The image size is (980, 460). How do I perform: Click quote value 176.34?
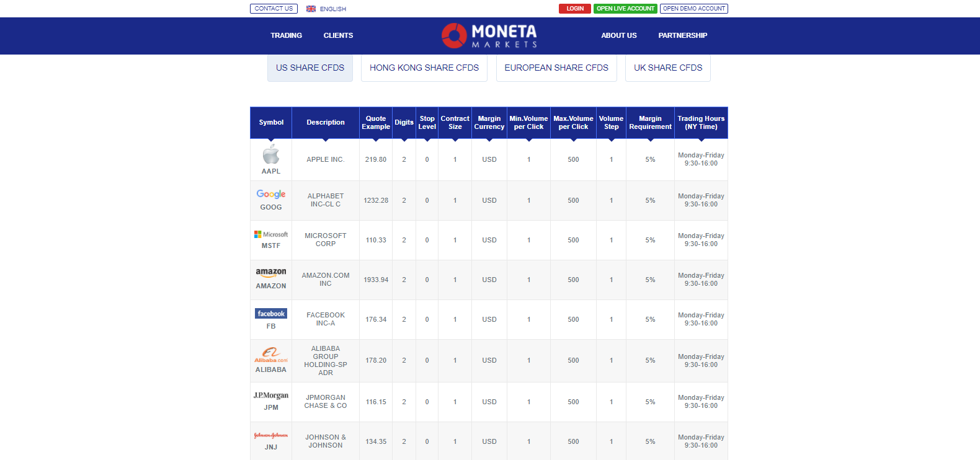pyautogui.click(x=376, y=319)
